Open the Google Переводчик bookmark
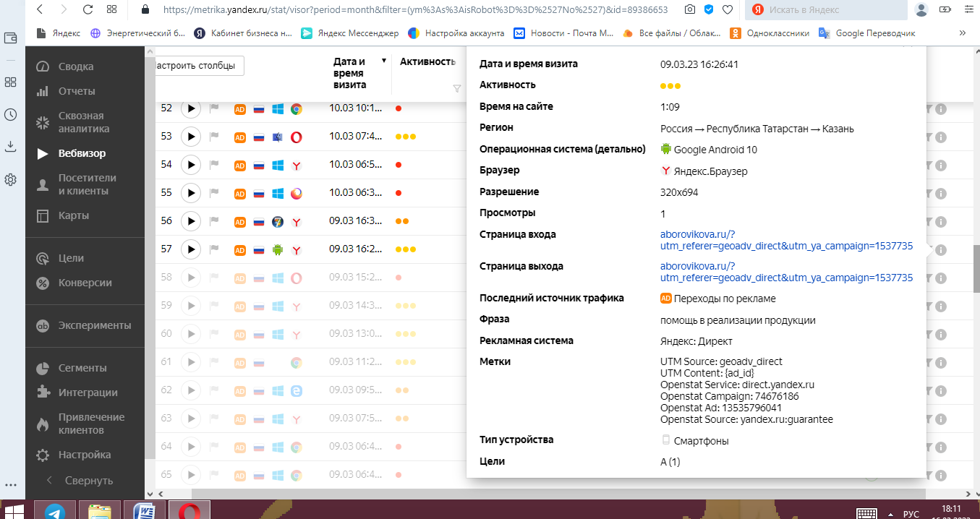The image size is (980, 519). 866,33
